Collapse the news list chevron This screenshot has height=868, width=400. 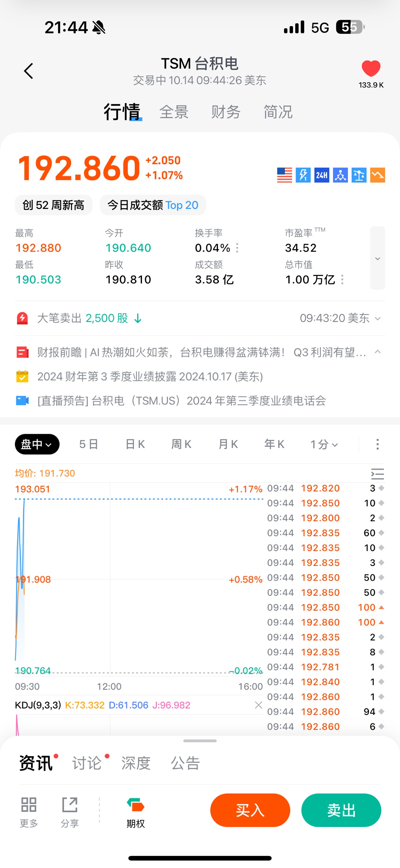coord(377,352)
